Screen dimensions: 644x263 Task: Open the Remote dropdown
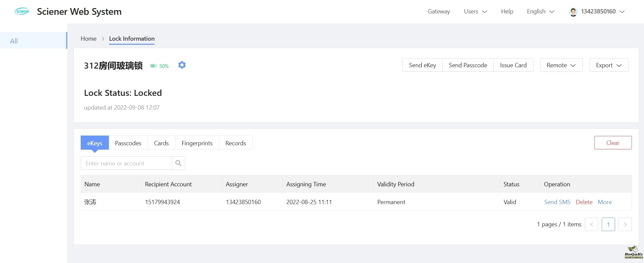tap(561, 65)
